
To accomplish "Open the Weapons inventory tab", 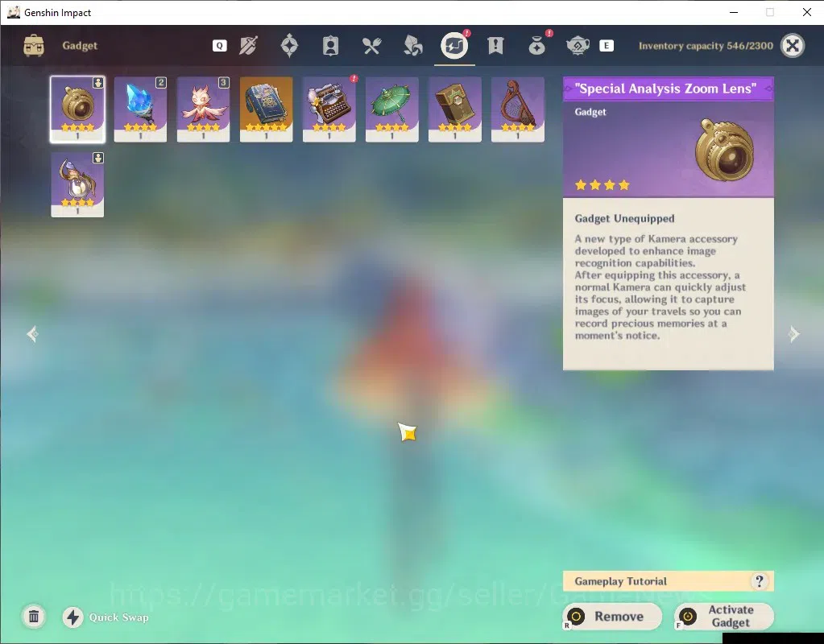I will (248, 46).
